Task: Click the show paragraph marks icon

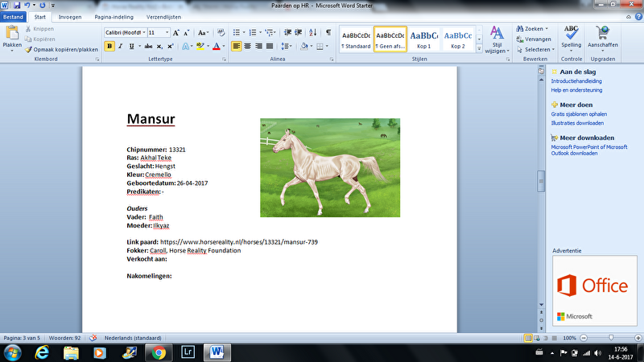Action: pos(328,32)
